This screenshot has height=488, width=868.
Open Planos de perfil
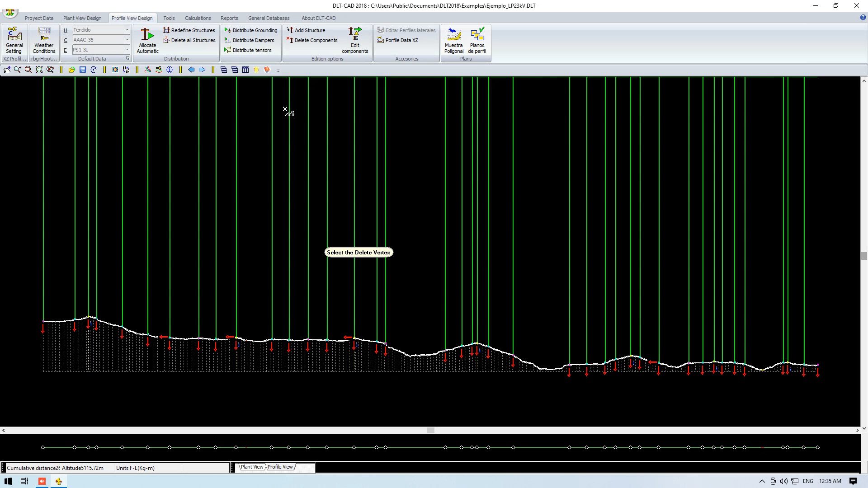coord(477,40)
